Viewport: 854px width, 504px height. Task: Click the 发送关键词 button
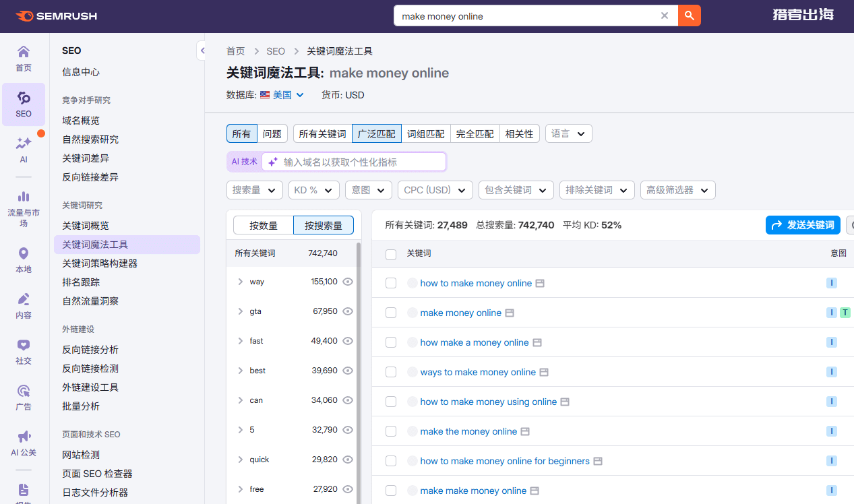[803, 225]
